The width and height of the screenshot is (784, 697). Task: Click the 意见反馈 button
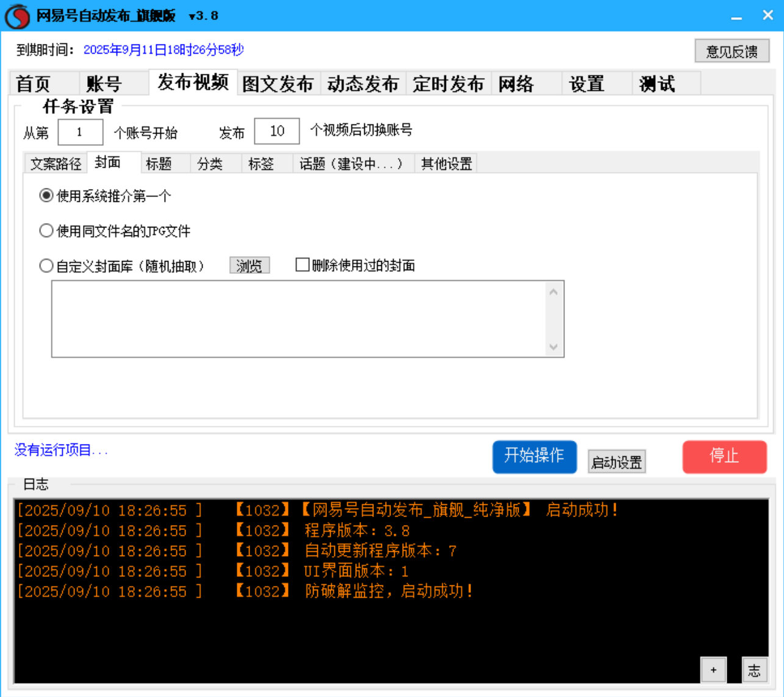[732, 51]
